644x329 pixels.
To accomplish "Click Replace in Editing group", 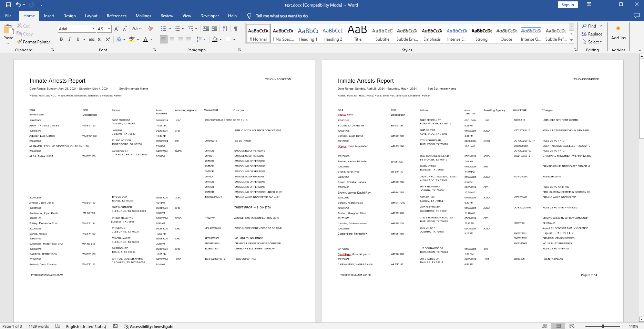I will coord(592,34).
